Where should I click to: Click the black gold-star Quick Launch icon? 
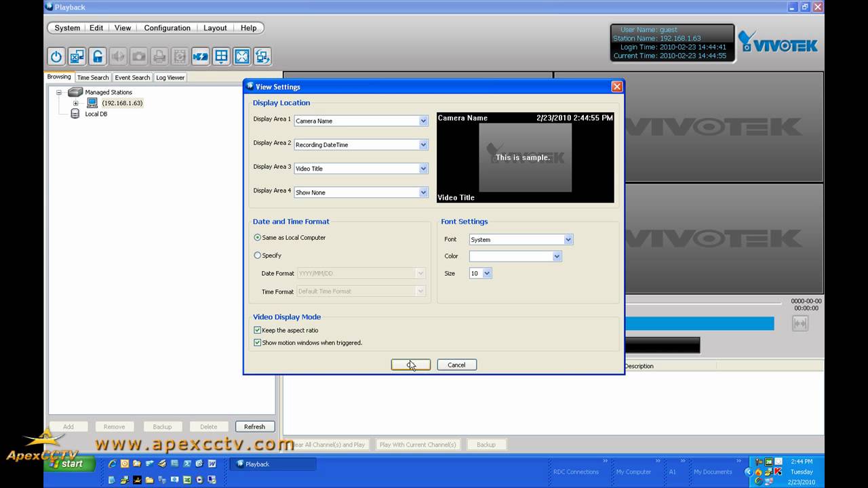[138, 480]
